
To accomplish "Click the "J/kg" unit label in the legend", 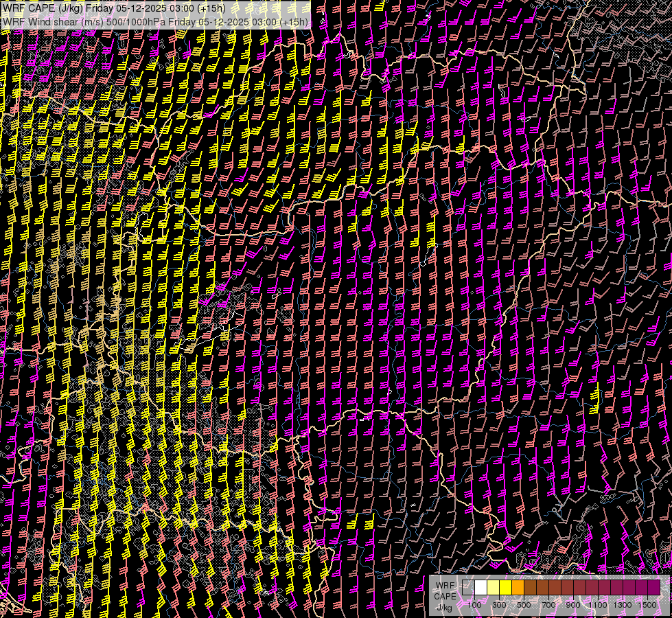I will (444, 608).
